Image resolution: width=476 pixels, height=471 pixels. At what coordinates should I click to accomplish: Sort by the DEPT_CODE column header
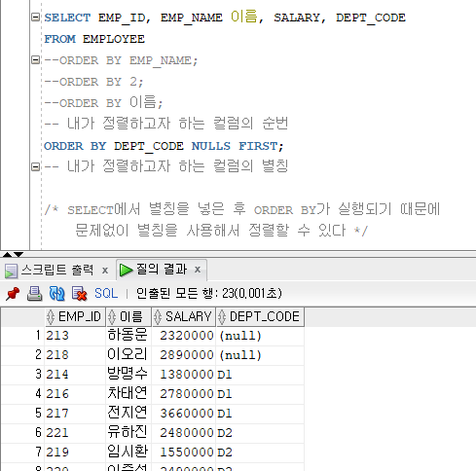(260, 316)
